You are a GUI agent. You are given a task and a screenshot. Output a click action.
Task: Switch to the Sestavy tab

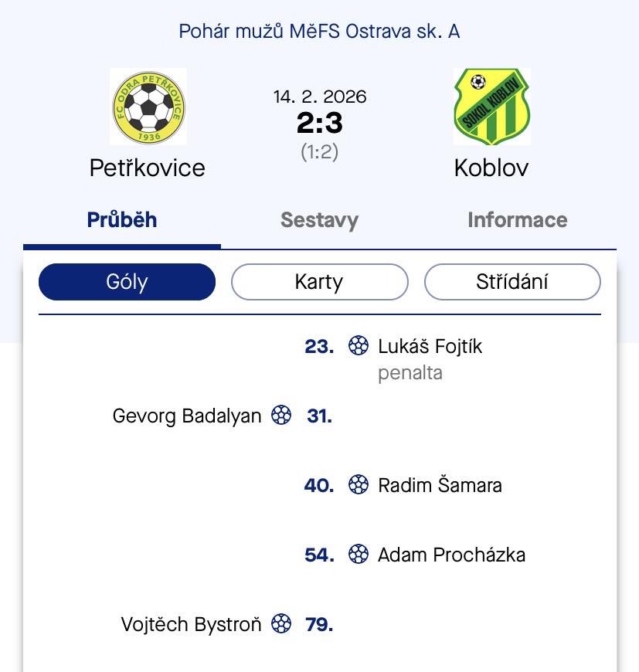[319, 220]
